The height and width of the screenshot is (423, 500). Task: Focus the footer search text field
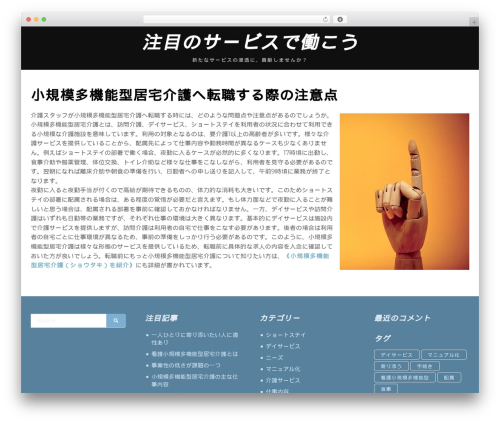[68, 321]
